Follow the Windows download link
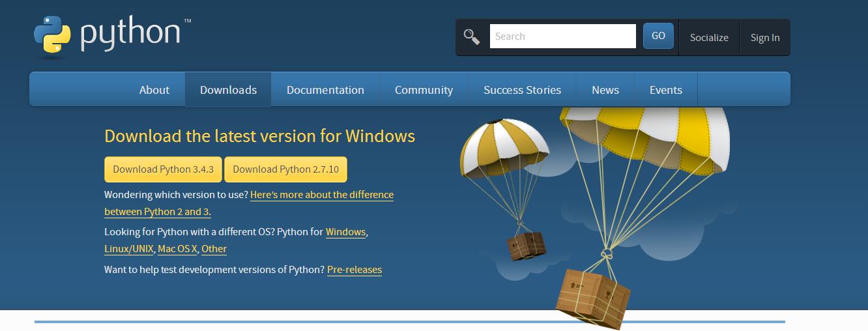The height and width of the screenshot is (331, 868). [x=345, y=232]
